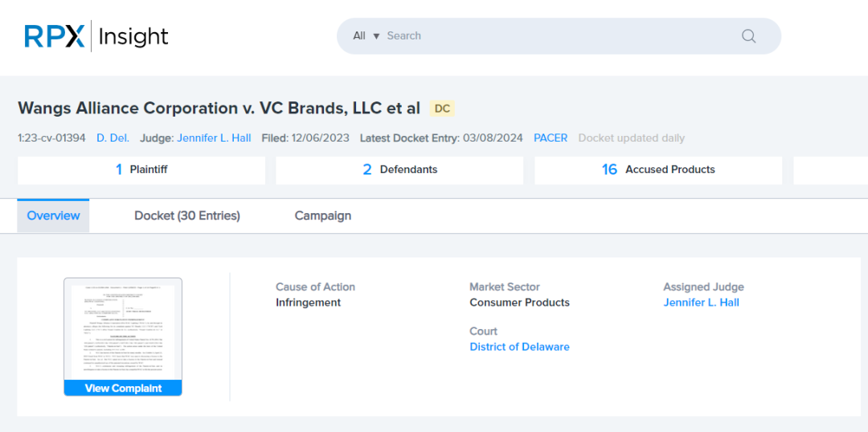Click inside the Search text field
The image size is (868, 432).
559,36
